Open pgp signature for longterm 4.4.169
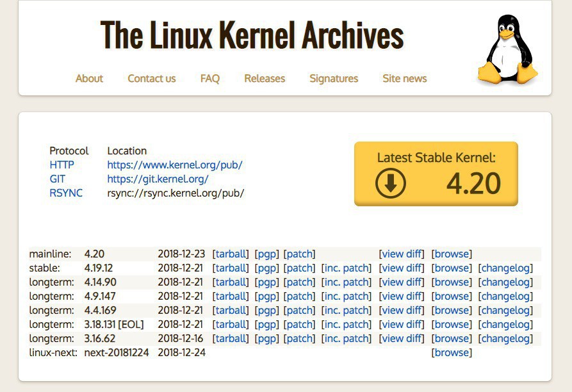Viewport: 572px width, 392px height. (x=266, y=310)
